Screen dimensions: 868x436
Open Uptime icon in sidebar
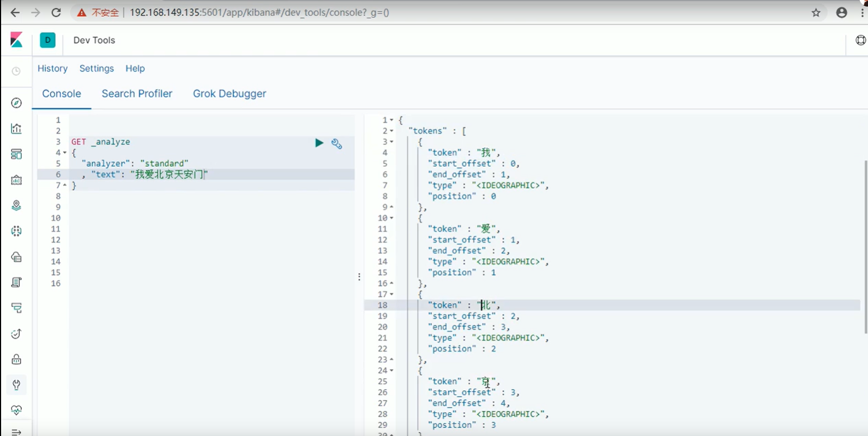pos(16,334)
